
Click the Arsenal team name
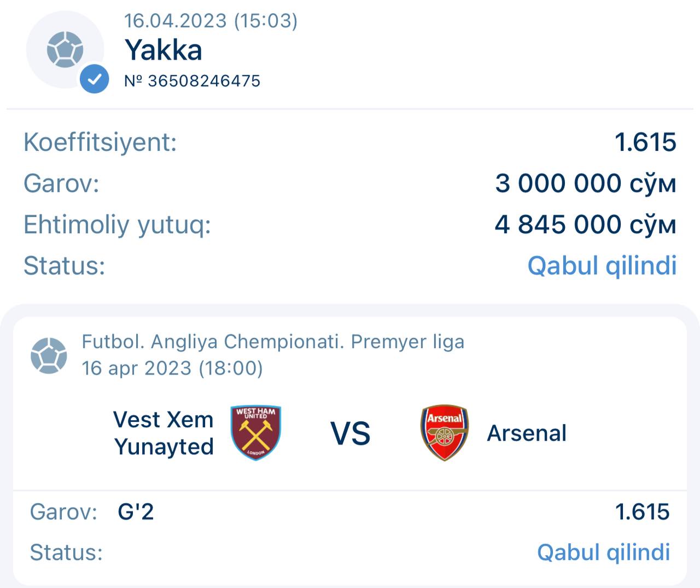pyautogui.click(x=527, y=433)
